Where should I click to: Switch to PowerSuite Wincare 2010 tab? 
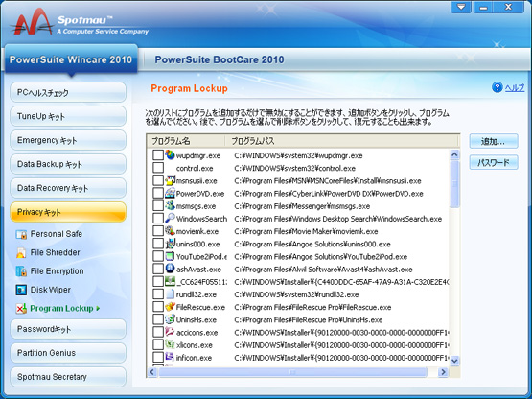pos(71,59)
